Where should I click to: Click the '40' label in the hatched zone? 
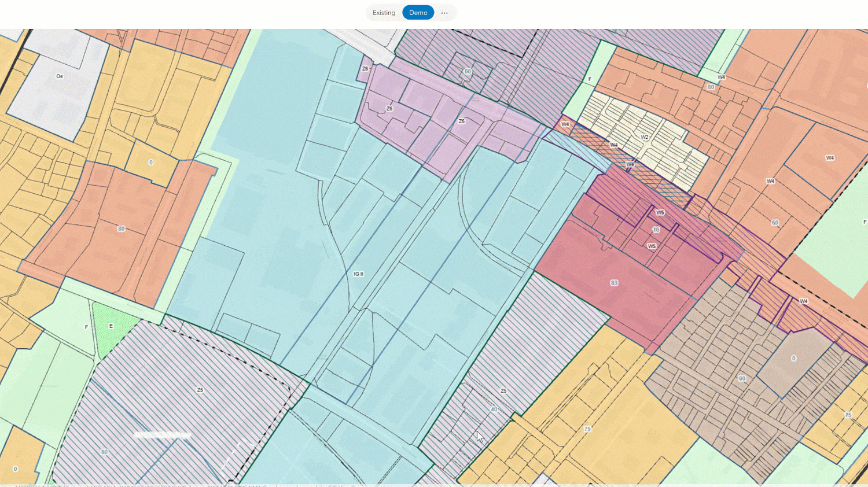(494, 409)
